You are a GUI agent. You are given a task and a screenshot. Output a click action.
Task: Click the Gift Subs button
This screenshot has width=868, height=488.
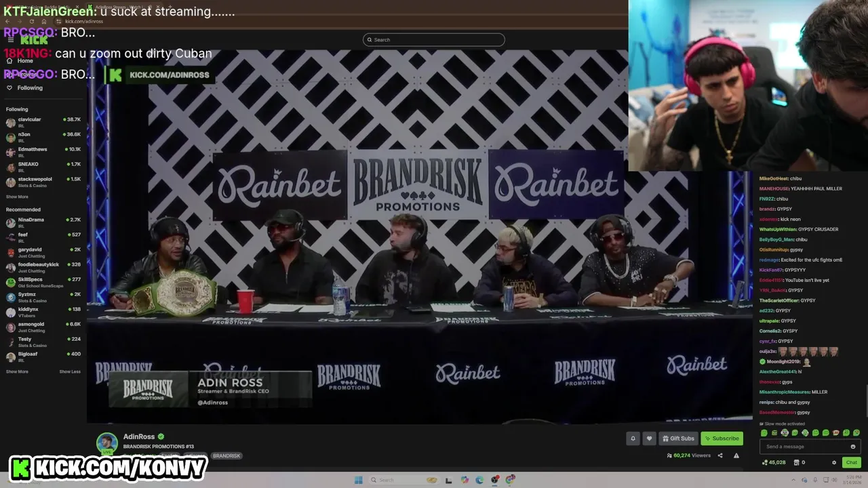(x=678, y=439)
